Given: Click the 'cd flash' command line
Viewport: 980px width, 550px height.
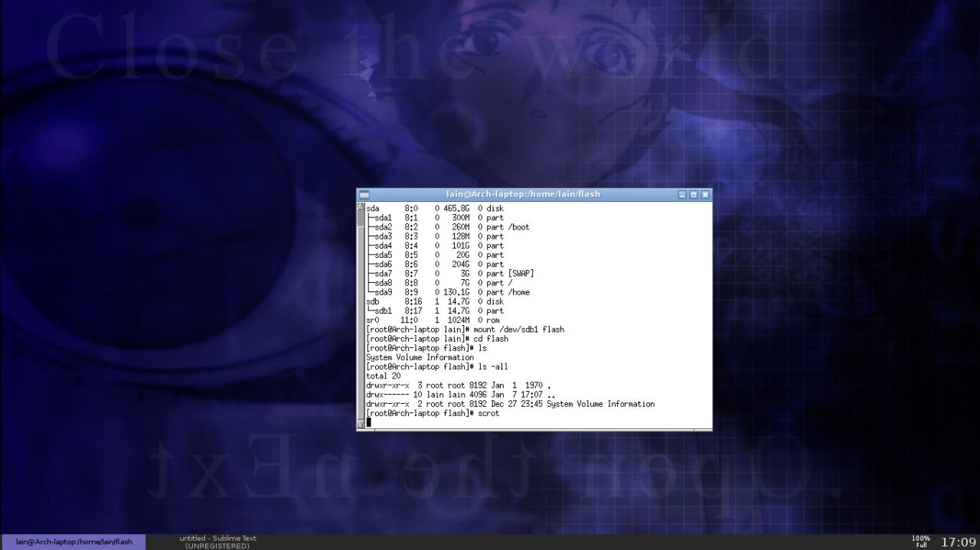Looking at the screenshot, I should (437, 339).
